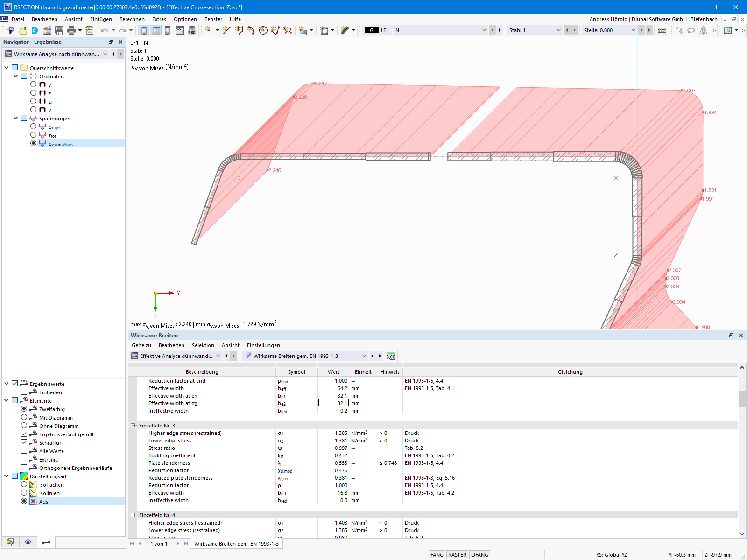This screenshot has width=747, height=560.
Task: Uncheck Ergebnisverlauf gefüllt checkbox
Action: 24,434
